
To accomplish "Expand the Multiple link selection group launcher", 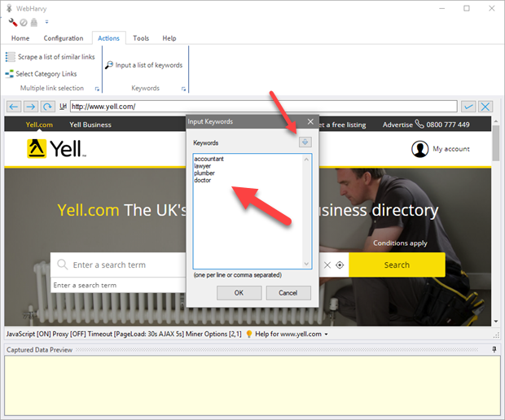I will click(x=97, y=89).
